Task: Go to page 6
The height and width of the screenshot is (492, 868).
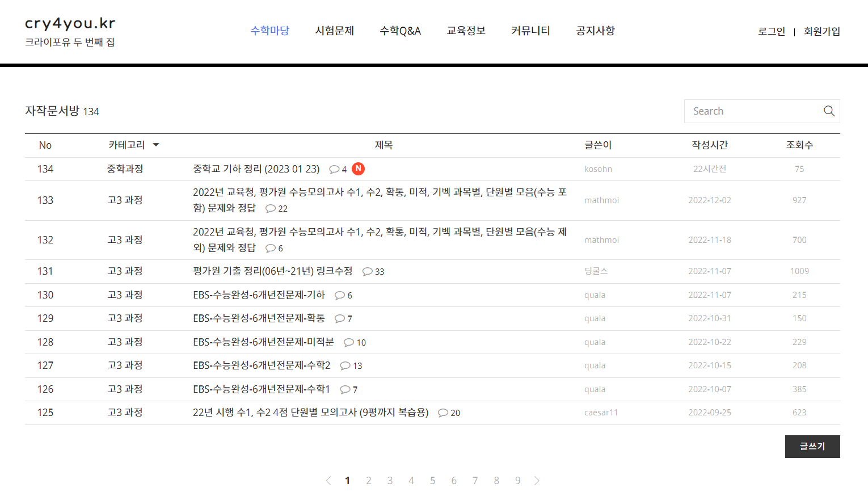Action: click(454, 481)
